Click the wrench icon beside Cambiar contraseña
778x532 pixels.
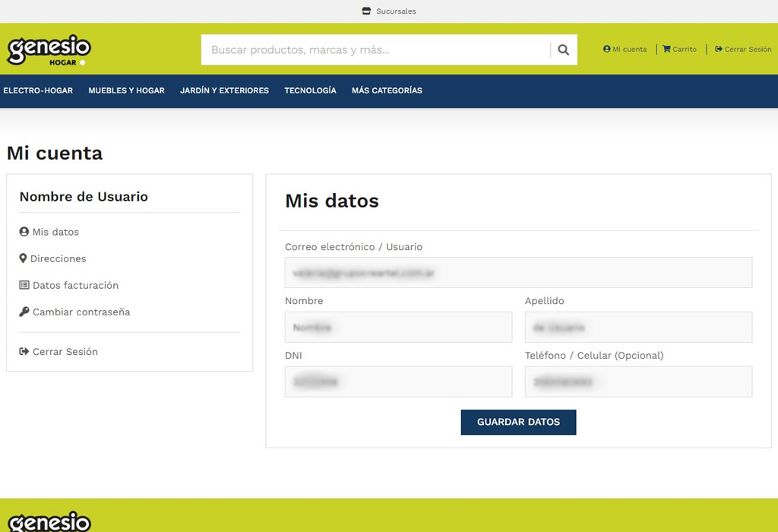pyautogui.click(x=23, y=312)
